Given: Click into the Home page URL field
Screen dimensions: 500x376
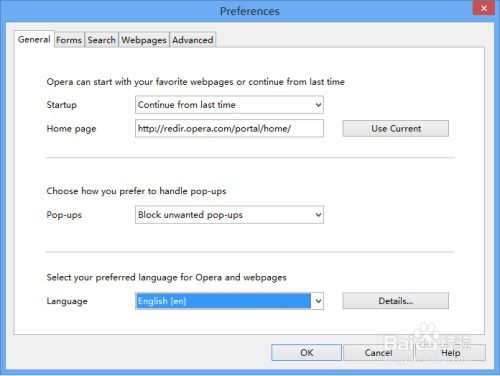Looking at the screenshot, I should pos(229,128).
